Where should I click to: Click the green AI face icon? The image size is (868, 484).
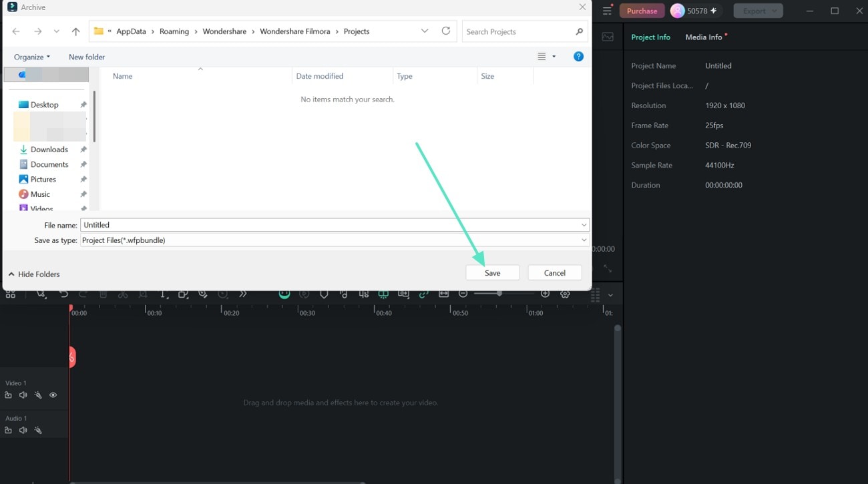[x=284, y=294]
